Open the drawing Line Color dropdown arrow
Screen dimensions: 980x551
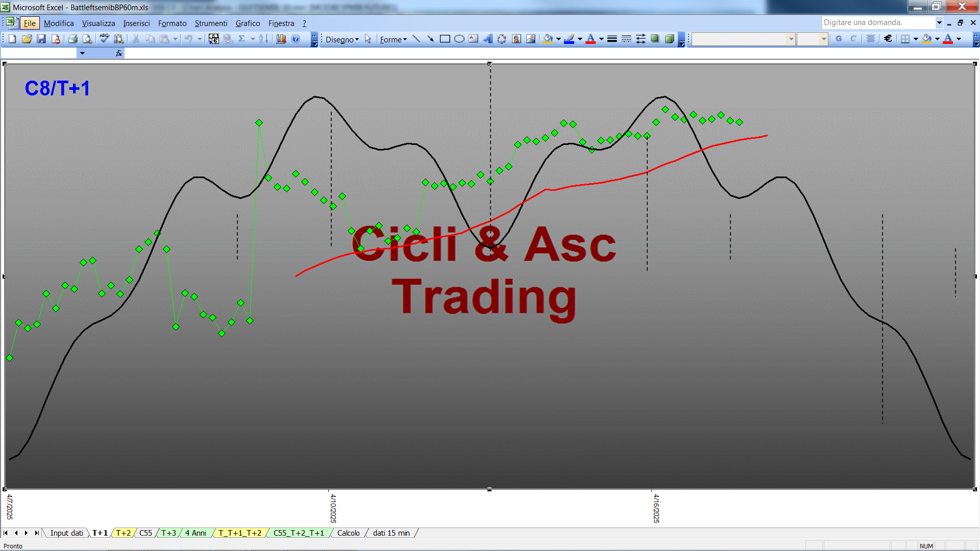(x=580, y=39)
